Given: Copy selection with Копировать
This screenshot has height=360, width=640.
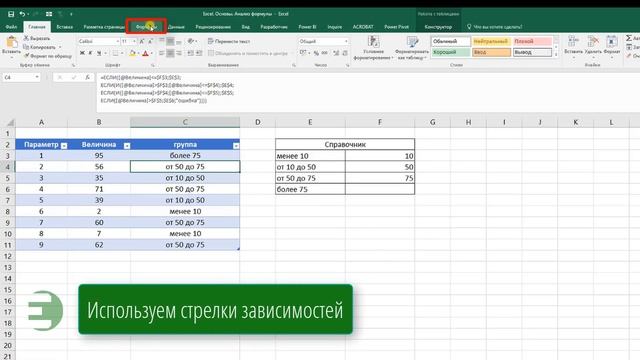Looking at the screenshot, I should click(40, 47).
